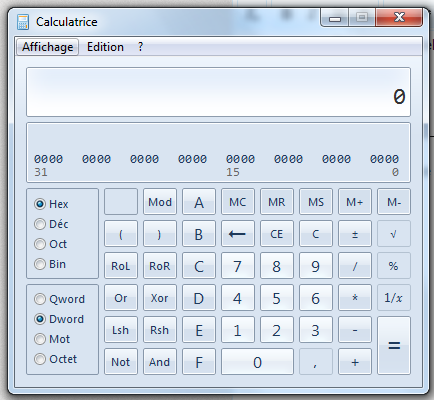Viewport: 434px width, 400px height.
Task: Click the digit 3 button
Action: tap(316, 330)
